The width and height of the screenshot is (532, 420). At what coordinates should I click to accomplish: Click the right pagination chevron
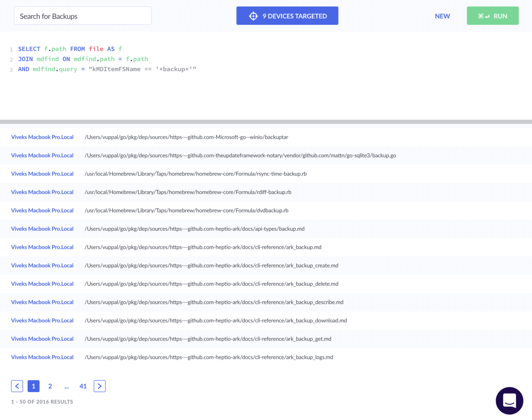[100, 386]
